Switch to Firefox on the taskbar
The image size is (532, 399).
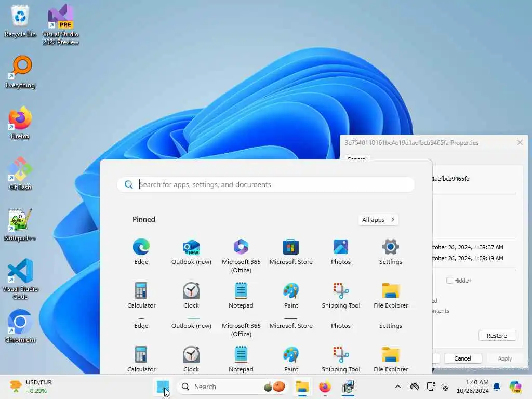click(325, 387)
